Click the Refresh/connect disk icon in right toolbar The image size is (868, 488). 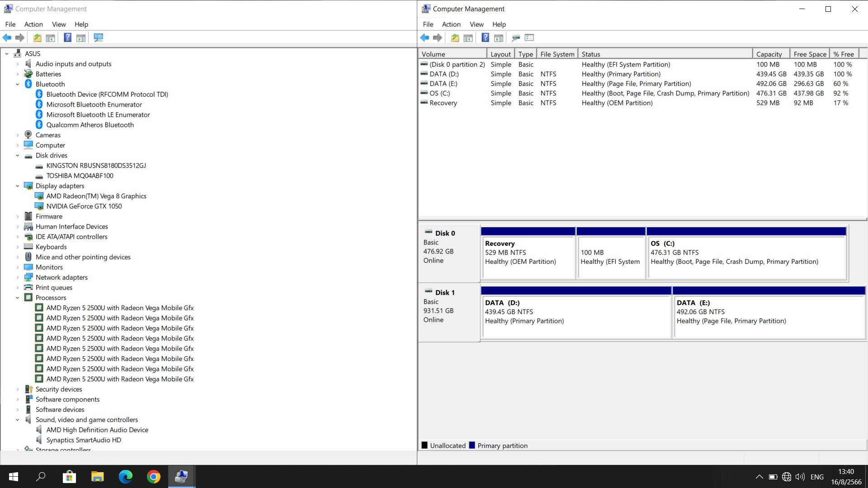(x=516, y=38)
